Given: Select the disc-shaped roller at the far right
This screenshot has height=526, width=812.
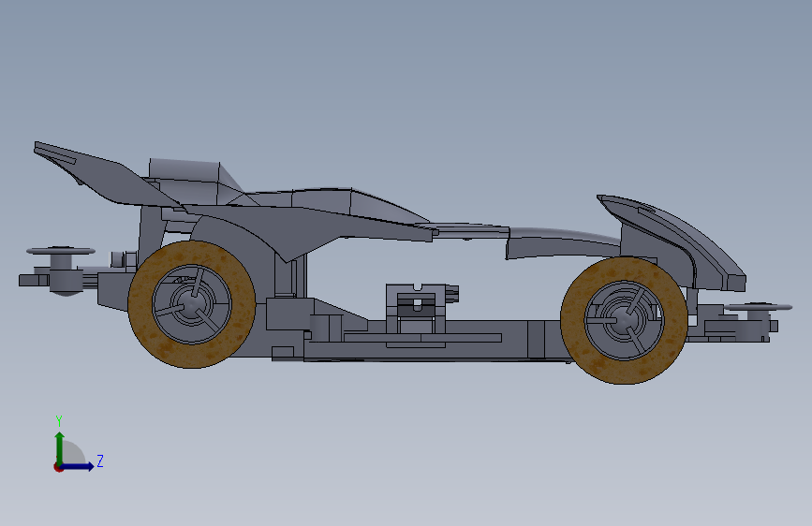Looking at the screenshot, I should point(758,307).
